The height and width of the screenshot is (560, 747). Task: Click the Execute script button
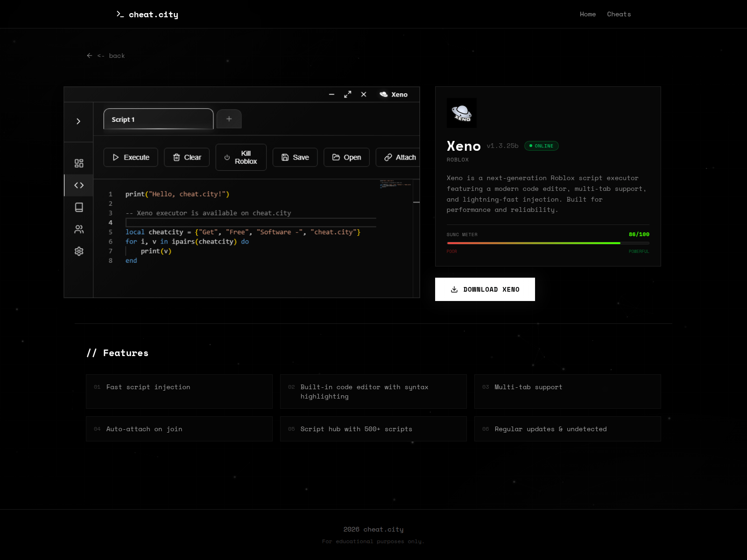click(x=131, y=157)
